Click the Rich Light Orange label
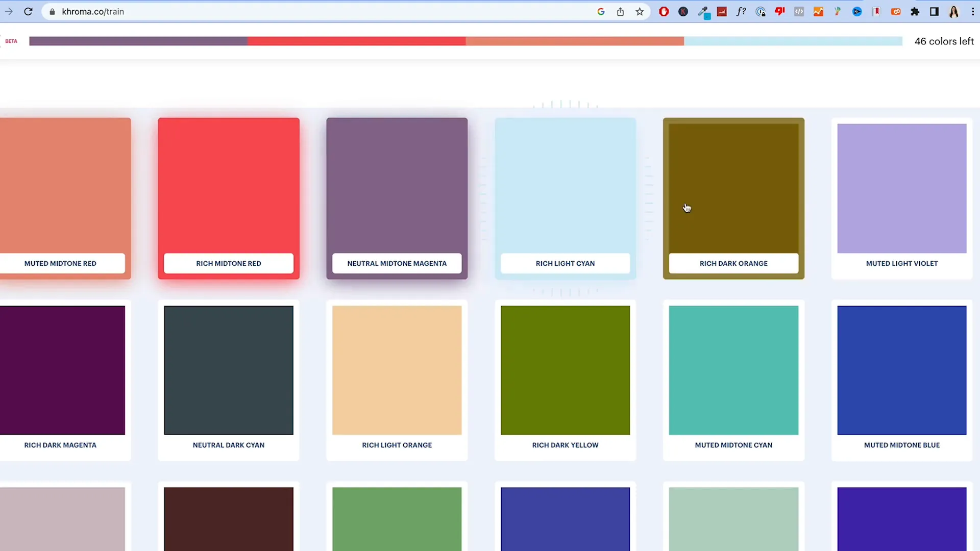Screen dimensions: 980x551 click(397, 445)
